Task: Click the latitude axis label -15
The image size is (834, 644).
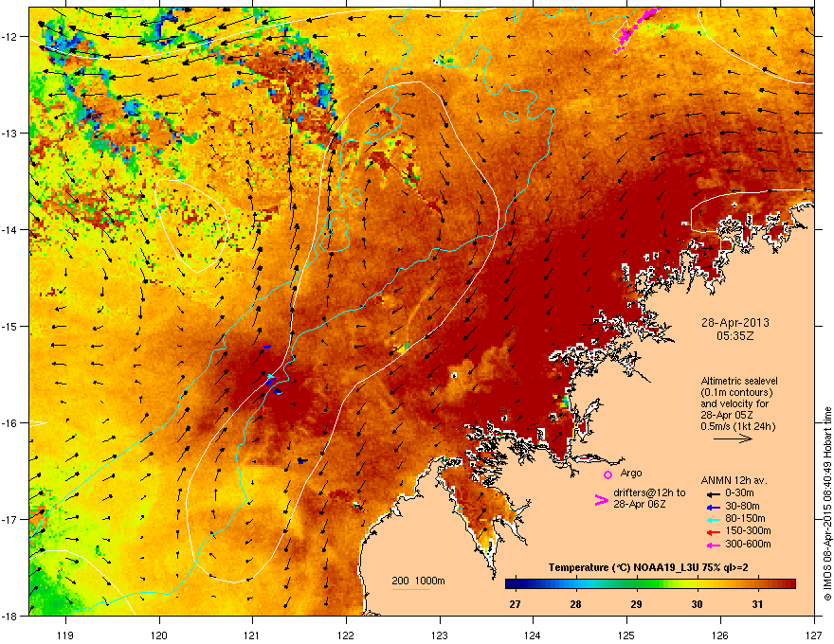Action: (9, 326)
